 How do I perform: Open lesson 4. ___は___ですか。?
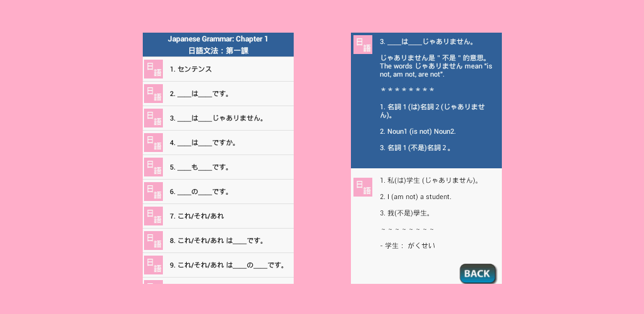(x=203, y=143)
